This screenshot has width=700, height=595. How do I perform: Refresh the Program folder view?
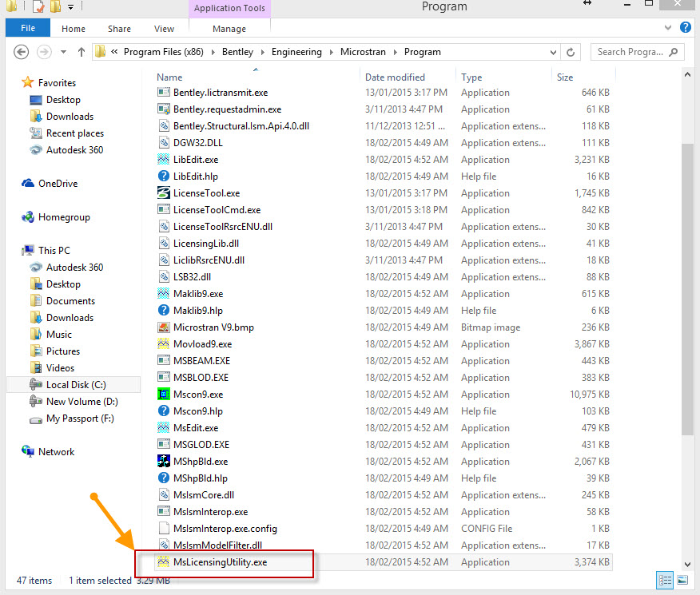coord(570,52)
